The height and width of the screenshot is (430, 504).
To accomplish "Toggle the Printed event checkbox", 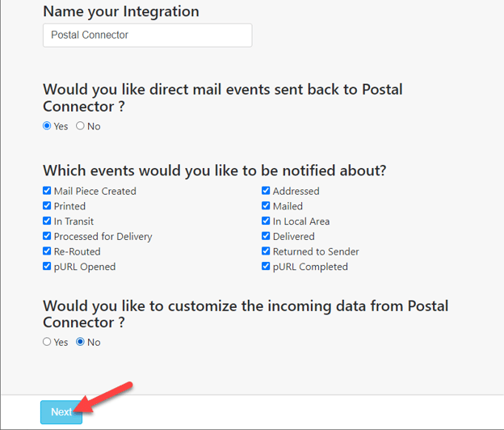I will click(47, 206).
